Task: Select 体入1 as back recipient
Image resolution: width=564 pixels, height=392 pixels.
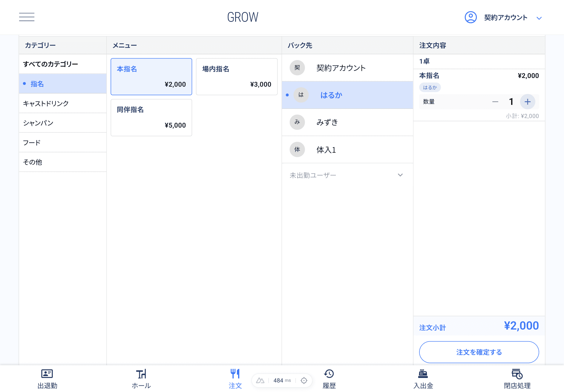Action: (347, 150)
